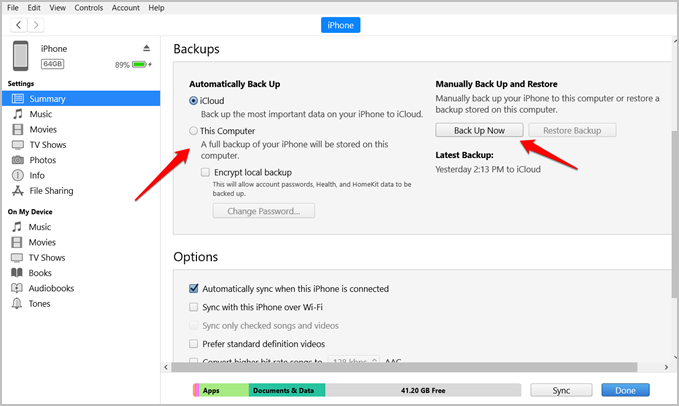
Task: Click the forward navigation arrow
Action: [x=36, y=25]
